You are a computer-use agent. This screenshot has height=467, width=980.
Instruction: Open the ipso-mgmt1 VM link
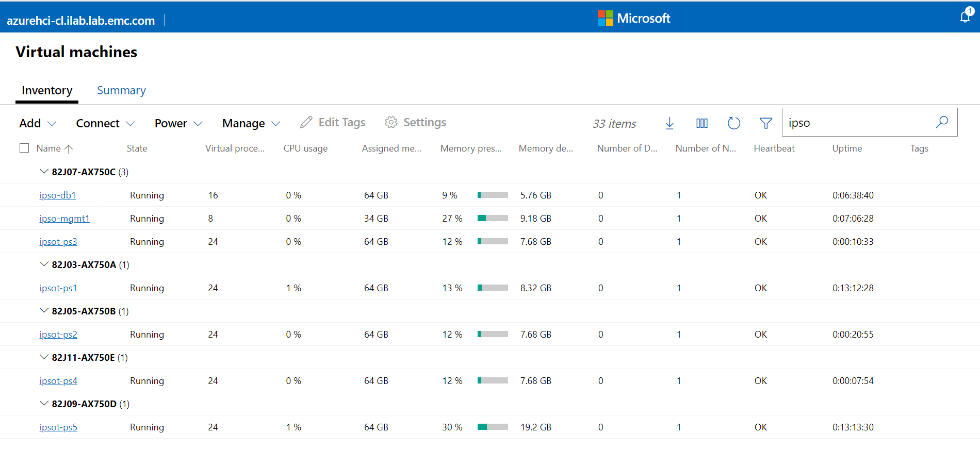coord(64,219)
